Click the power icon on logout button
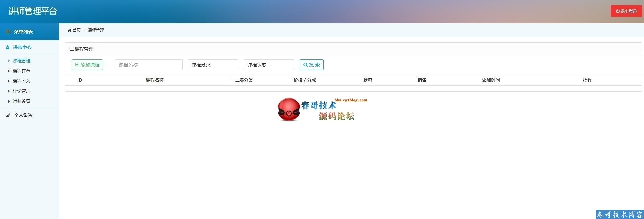The image size is (644, 219). click(618, 11)
